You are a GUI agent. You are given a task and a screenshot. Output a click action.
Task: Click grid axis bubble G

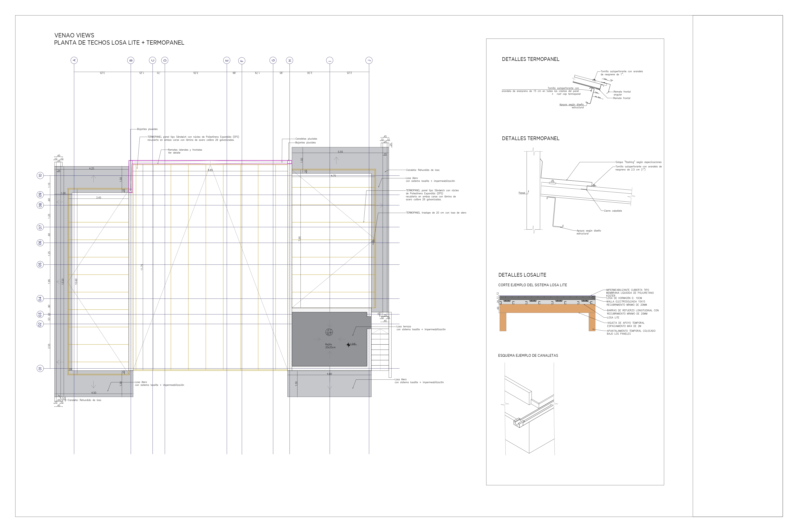point(273,60)
